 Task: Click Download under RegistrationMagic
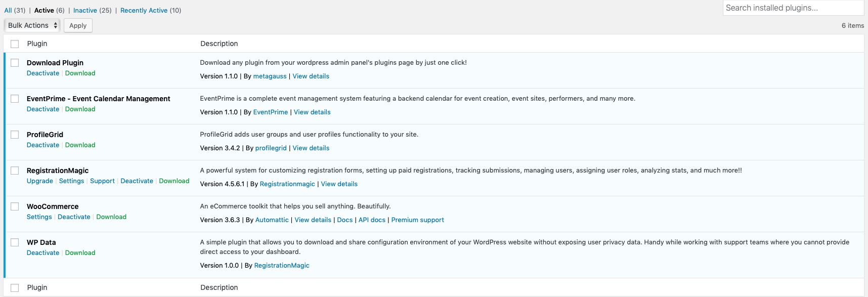click(174, 181)
